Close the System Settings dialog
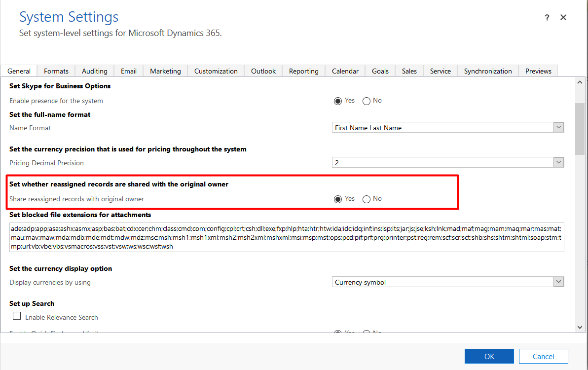Screen dimensions: 588x370 pos(563,18)
